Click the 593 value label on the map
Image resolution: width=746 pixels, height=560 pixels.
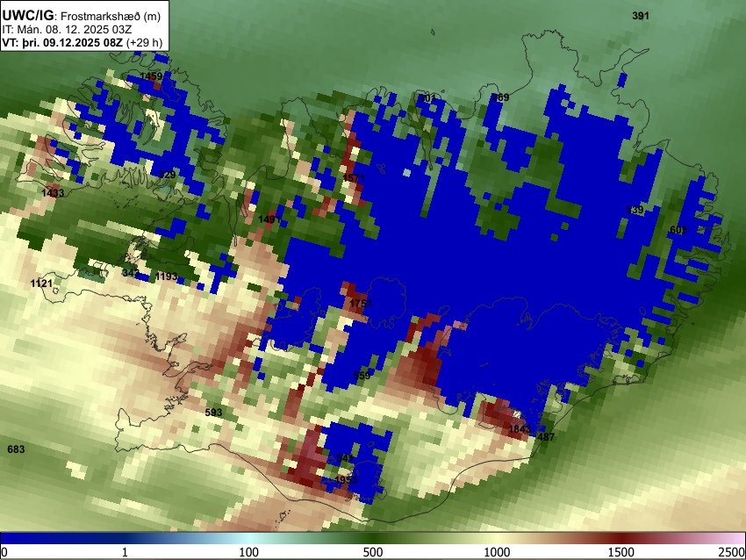213,412
